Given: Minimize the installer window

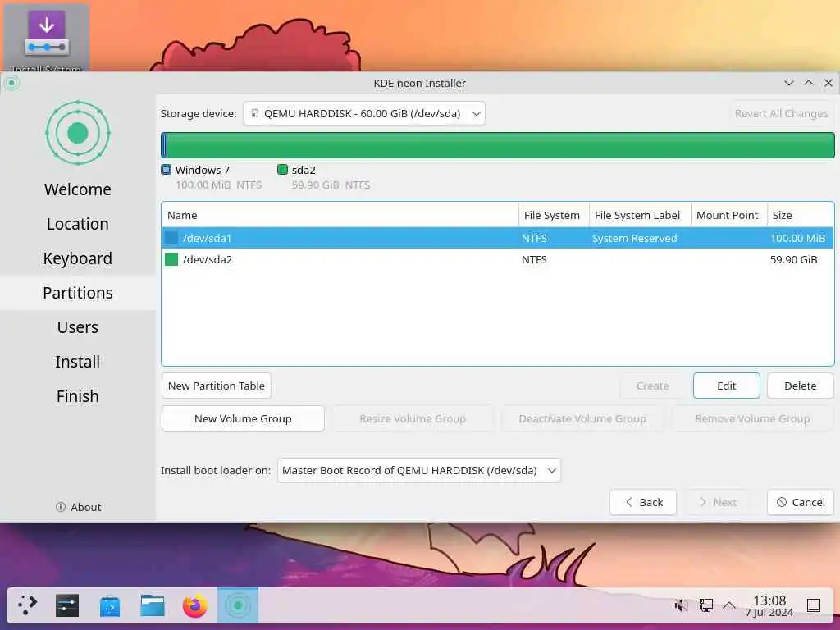Looking at the screenshot, I should pos(788,83).
